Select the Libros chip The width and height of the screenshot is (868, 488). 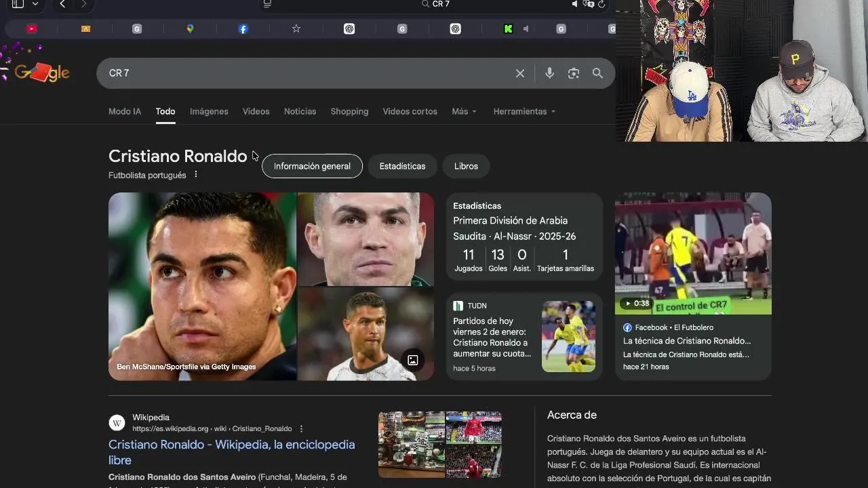[x=466, y=166]
